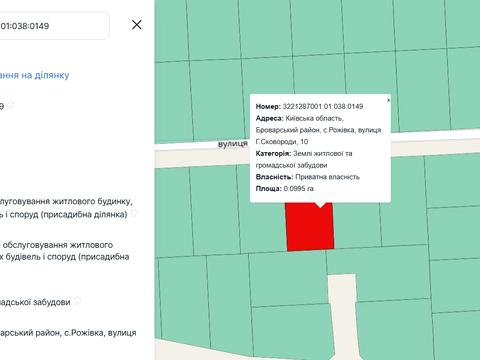Click the cadastral number search field
The image size is (480, 360).
[x=54, y=26]
